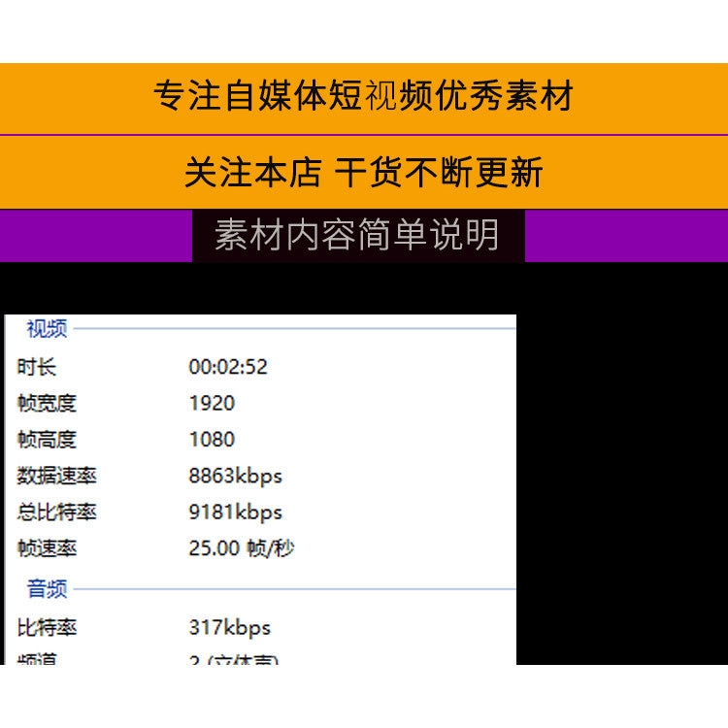Click the 帧速率 label
Image resolution: width=728 pixels, height=728 pixels.
click(x=47, y=548)
